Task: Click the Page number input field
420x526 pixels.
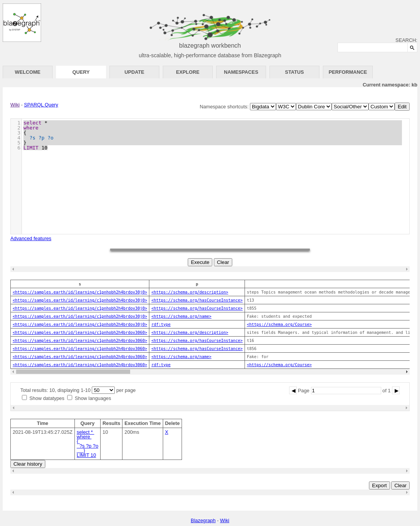Action: (346, 391)
